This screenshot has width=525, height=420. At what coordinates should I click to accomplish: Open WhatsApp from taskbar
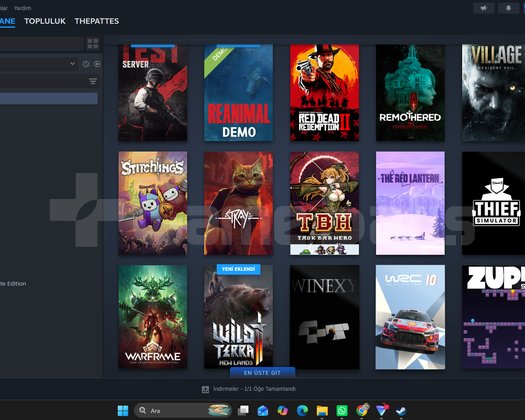342,411
